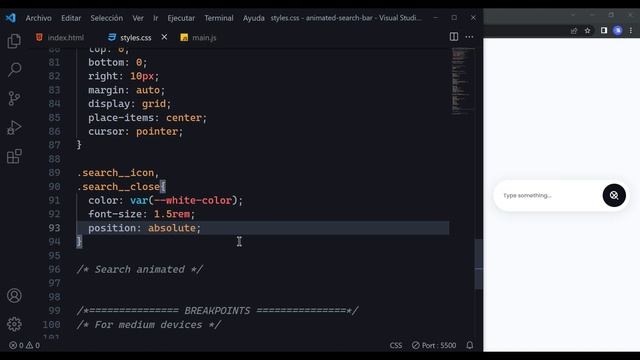Screen dimensions: 640x360
Task: Click the '/* Search animated */' comment
Action: 140,269
